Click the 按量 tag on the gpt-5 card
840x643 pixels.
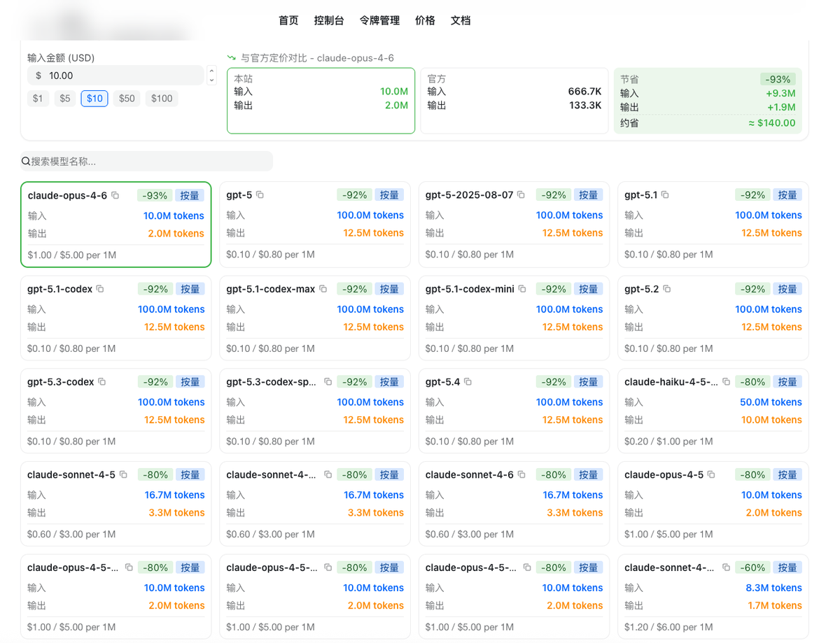pyautogui.click(x=389, y=195)
